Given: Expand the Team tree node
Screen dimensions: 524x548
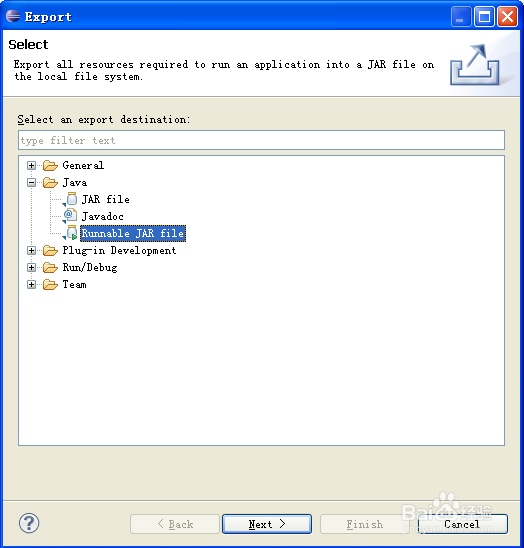Looking at the screenshot, I should coord(31,284).
